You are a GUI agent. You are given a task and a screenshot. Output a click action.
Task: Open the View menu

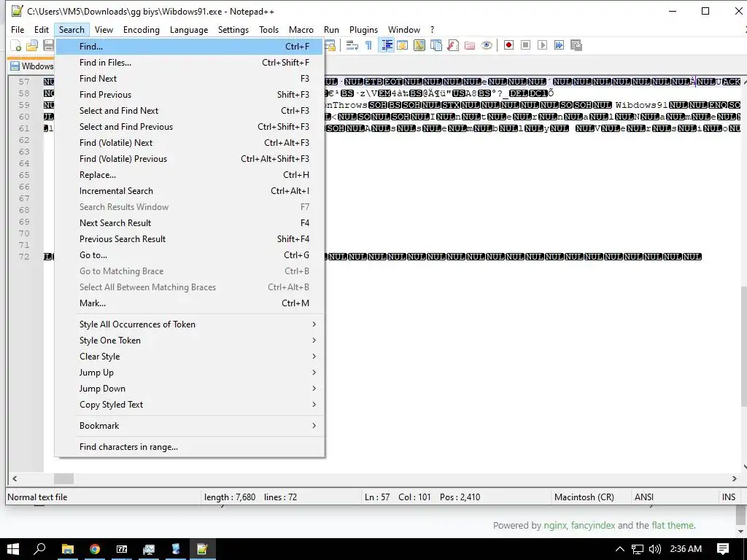tap(104, 29)
